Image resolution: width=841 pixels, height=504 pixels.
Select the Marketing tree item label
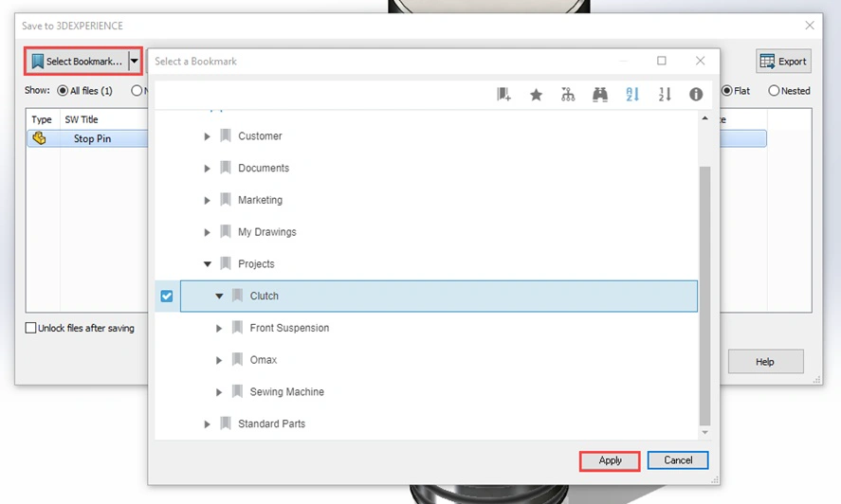pyautogui.click(x=260, y=200)
